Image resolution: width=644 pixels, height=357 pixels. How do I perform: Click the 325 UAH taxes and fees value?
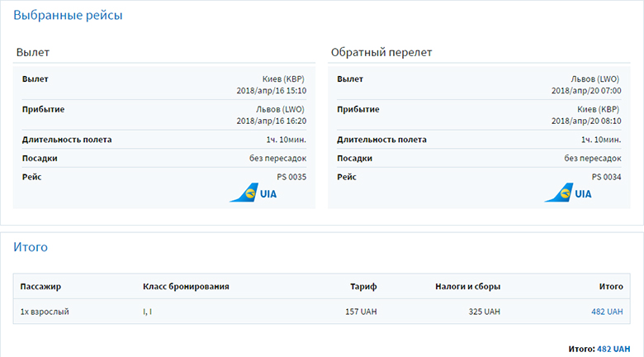(x=485, y=312)
